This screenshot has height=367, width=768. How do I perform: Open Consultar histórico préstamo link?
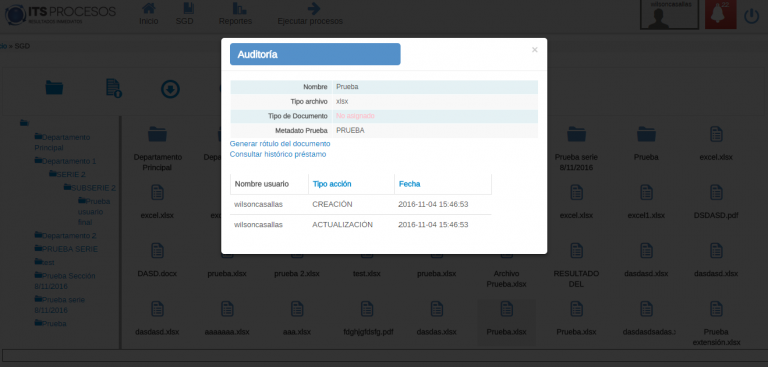(x=278, y=154)
